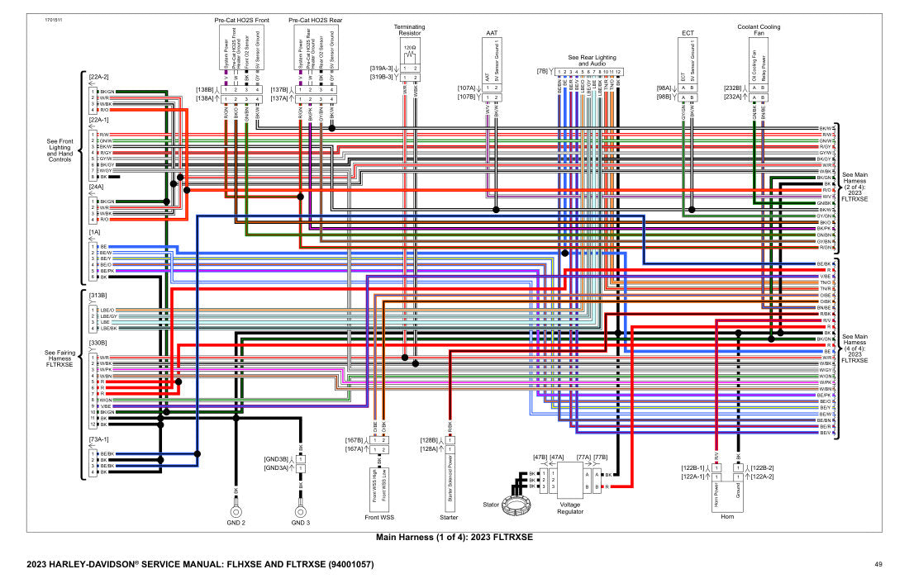Select connector label [24A]
The width and height of the screenshot is (909, 588).
tap(96, 187)
